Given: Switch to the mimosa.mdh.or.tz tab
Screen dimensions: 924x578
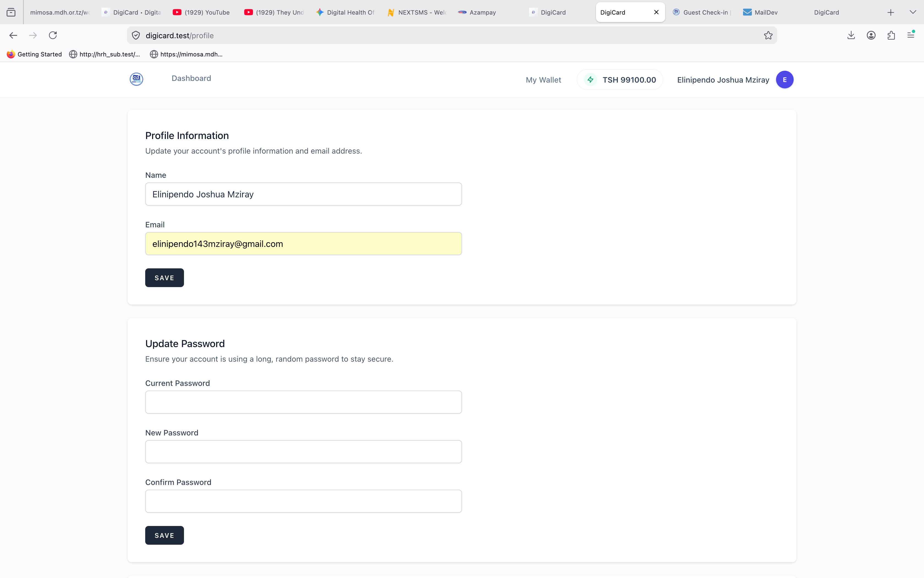Looking at the screenshot, I should pyautogui.click(x=60, y=12).
